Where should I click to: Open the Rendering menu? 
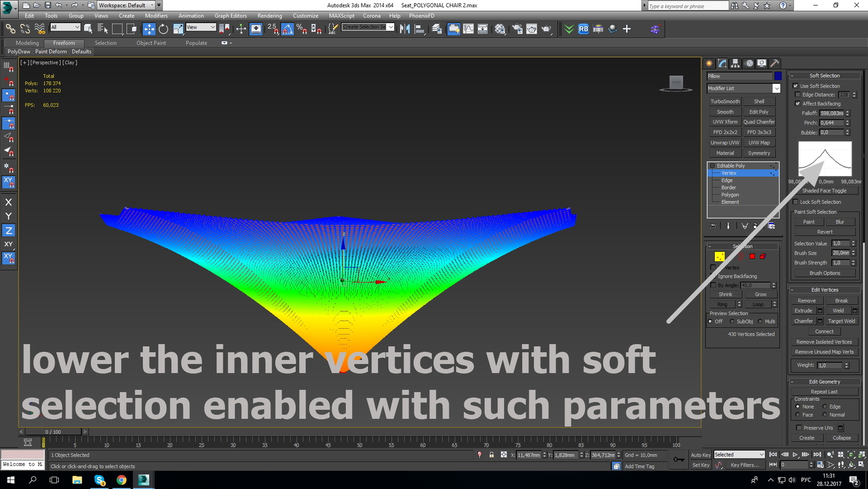(270, 16)
